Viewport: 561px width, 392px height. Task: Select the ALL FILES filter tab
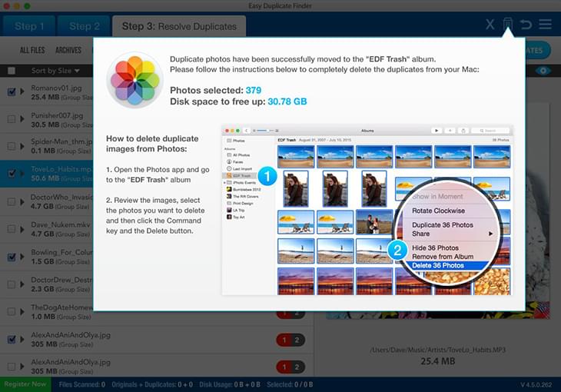[32, 50]
